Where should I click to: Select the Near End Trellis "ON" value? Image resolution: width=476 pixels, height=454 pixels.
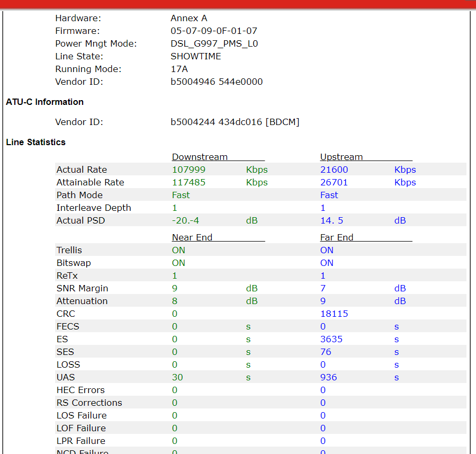coord(178,250)
